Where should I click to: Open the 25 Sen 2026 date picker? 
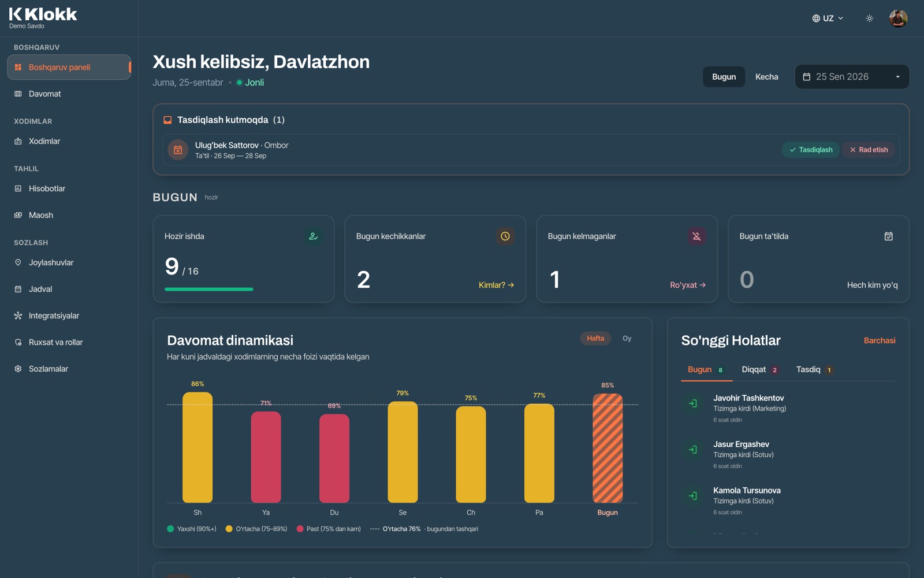852,77
